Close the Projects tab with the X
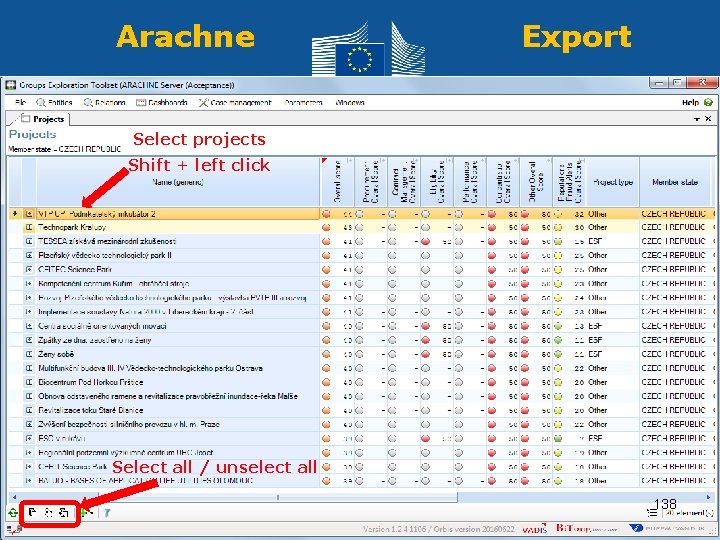The height and width of the screenshot is (540, 720). pyautogui.click(x=708, y=119)
